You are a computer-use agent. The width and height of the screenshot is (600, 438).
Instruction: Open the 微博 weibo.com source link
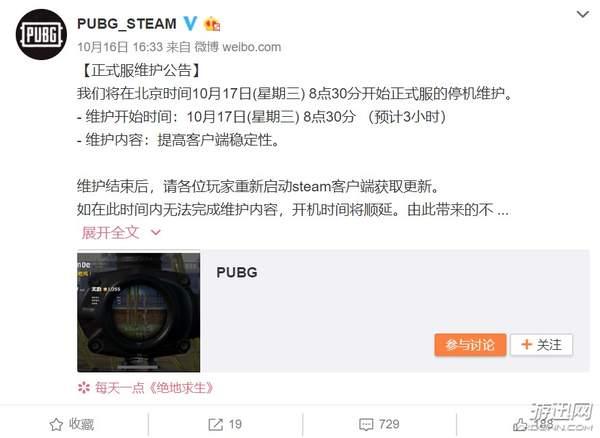click(238, 47)
